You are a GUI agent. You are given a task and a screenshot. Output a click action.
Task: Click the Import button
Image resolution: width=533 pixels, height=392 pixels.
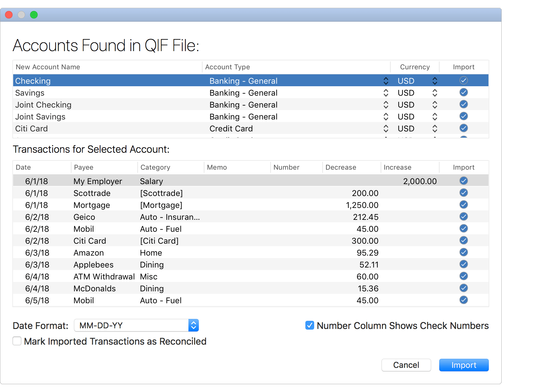tap(464, 365)
